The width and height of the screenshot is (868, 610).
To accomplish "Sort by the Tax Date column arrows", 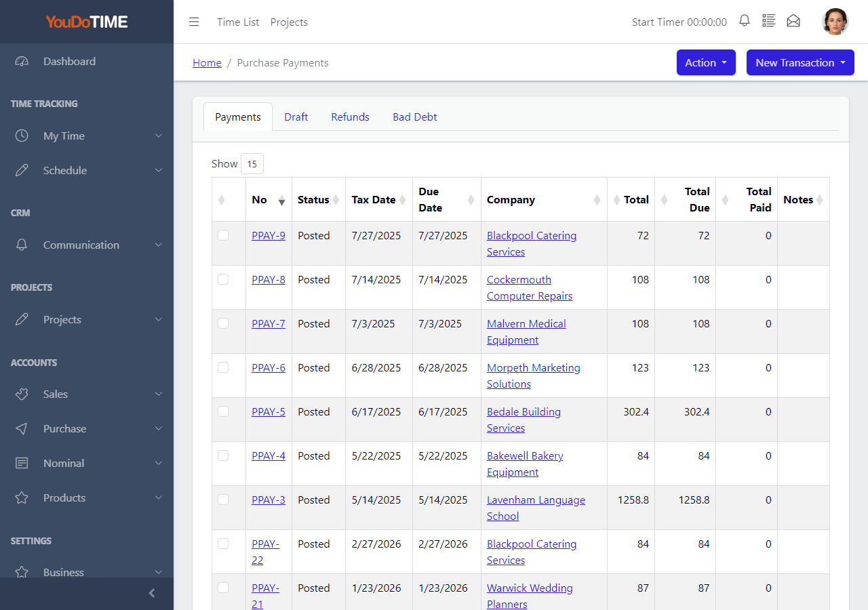I will [x=403, y=200].
